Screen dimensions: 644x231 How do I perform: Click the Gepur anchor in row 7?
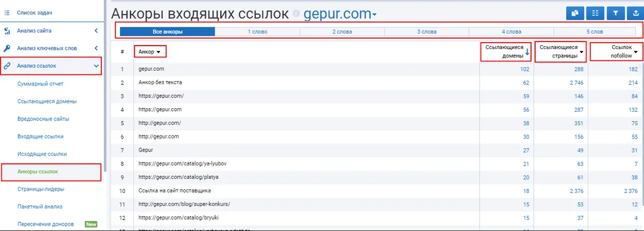pyautogui.click(x=146, y=150)
